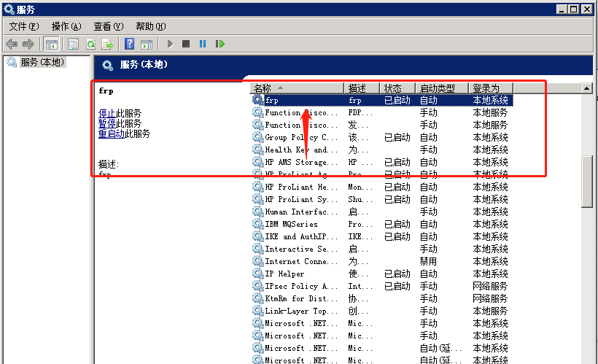598x364 pixels.
Task: Click the Stop Service toolbar icon
Action: tap(186, 44)
